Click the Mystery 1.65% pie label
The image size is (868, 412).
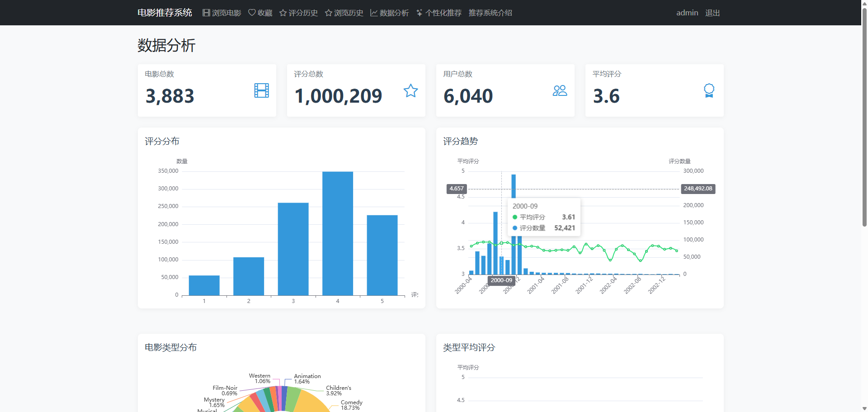coord(214,403)
